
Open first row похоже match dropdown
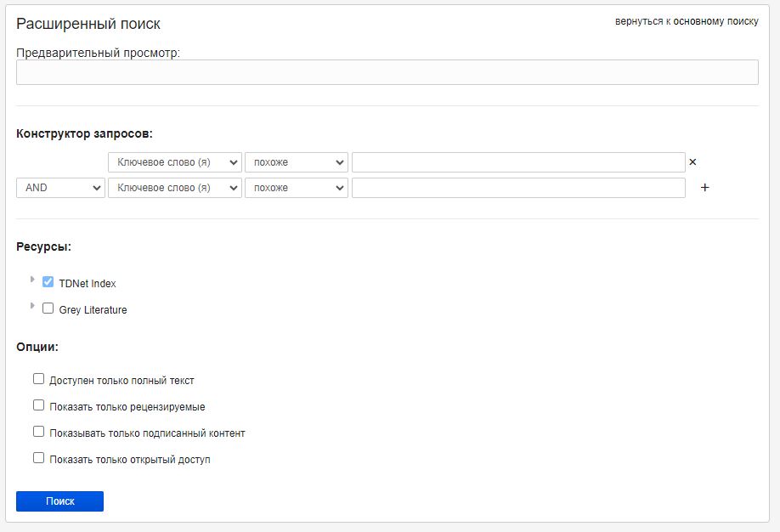297,162
